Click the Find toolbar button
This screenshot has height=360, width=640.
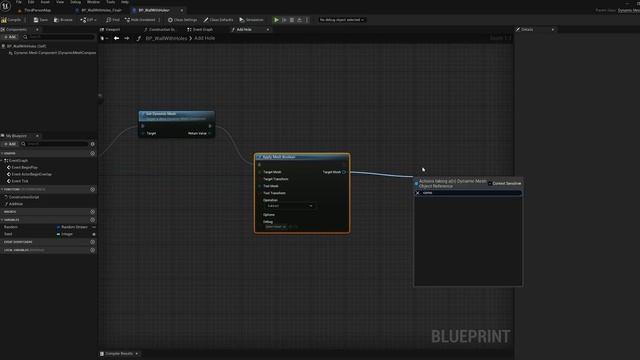coord(113,20)
